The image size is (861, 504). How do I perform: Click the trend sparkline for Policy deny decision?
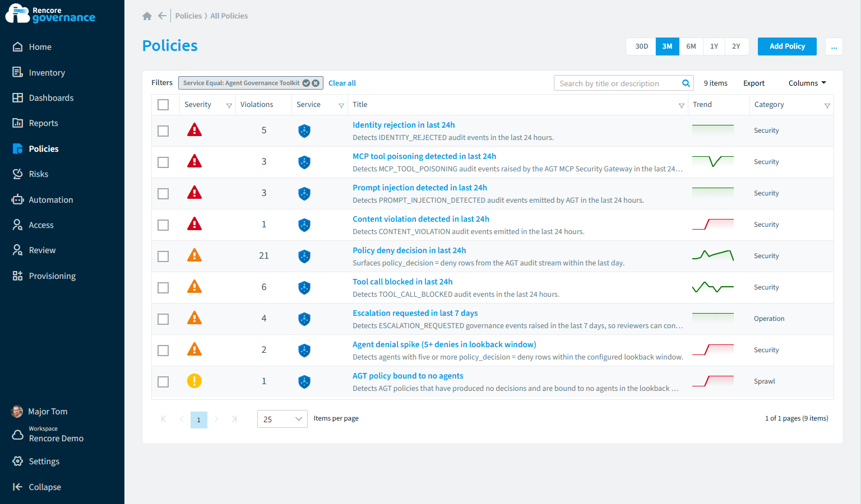[x=713, y=255]
